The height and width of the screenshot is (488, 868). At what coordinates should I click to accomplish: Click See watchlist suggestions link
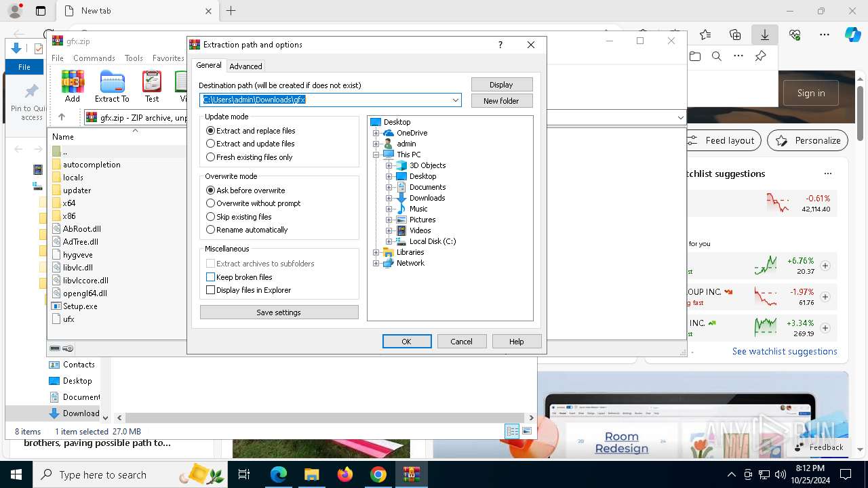click(x=785, y=351)
